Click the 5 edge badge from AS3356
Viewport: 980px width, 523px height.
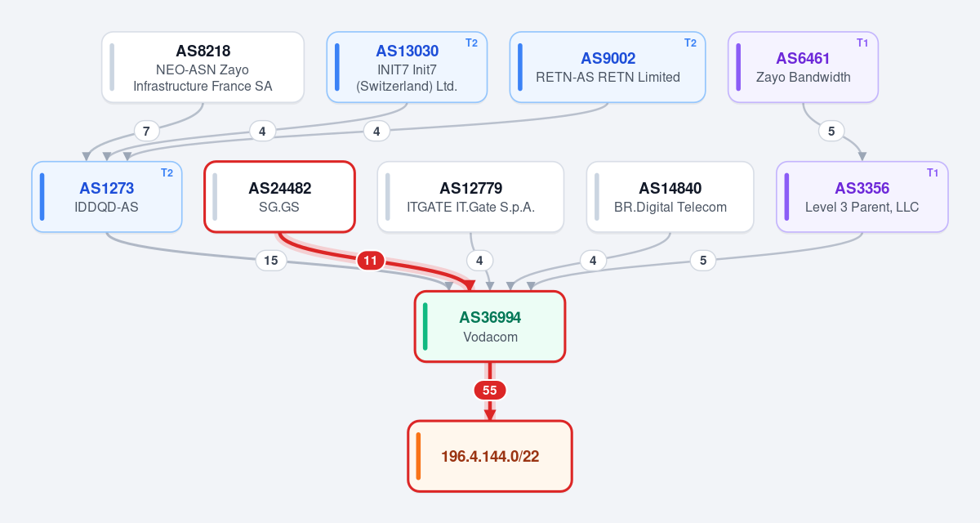(703, 261)
